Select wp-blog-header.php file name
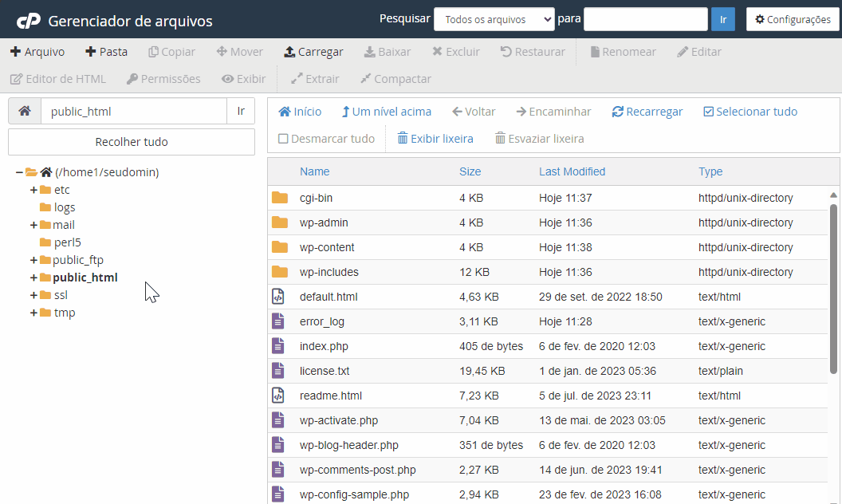This screenshot has height=504, width=842. (349, 446)
